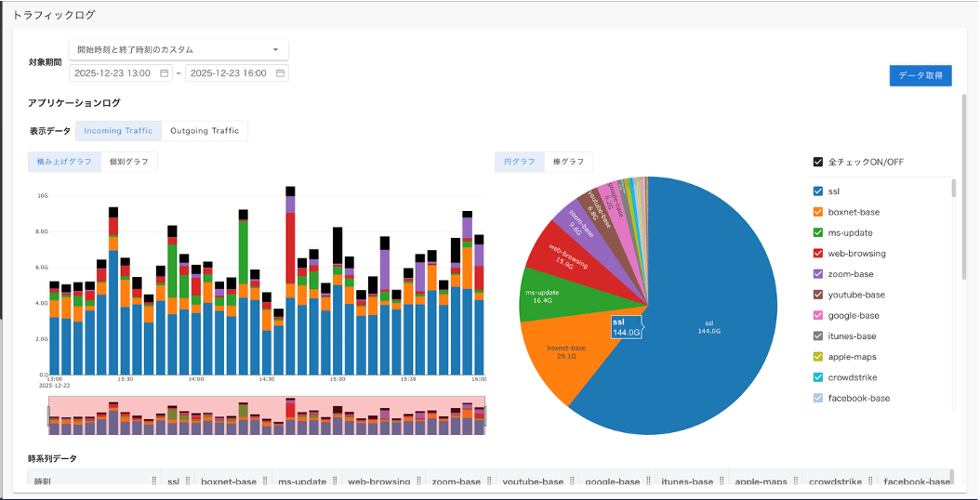Click the boxnet-base column grip icon

click(265, 481)
